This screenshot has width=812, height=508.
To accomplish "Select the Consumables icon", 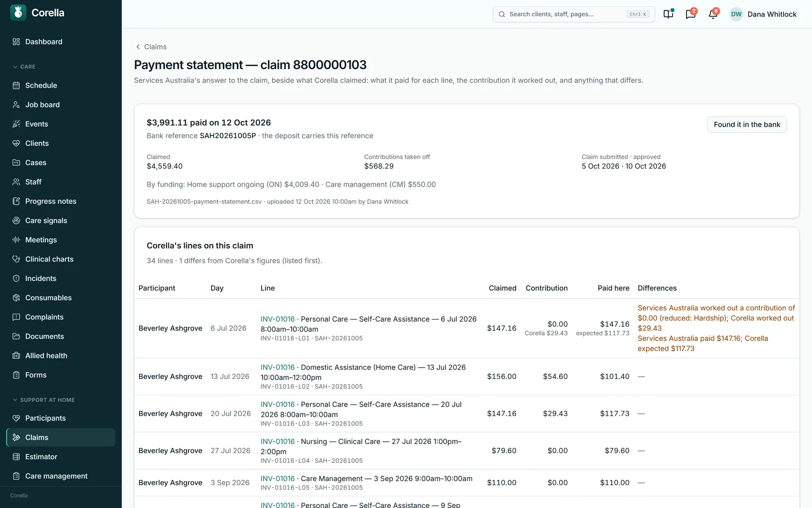I will [16, 298].
